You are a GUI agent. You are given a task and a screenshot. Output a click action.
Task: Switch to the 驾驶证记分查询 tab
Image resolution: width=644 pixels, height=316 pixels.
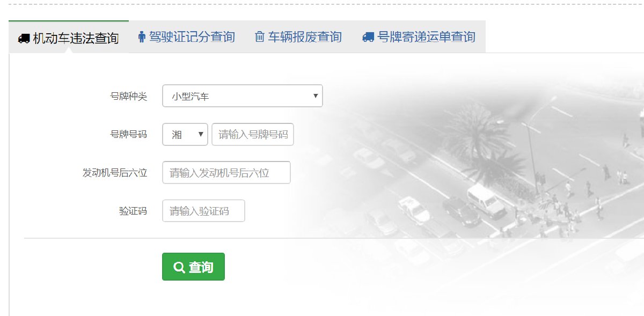click(192, 37)
